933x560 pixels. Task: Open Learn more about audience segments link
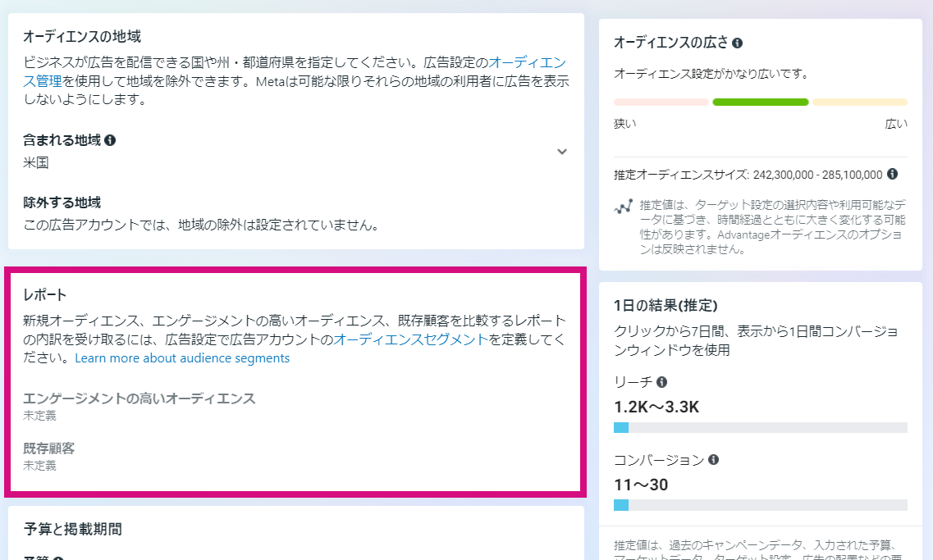(x=182, y=358)
